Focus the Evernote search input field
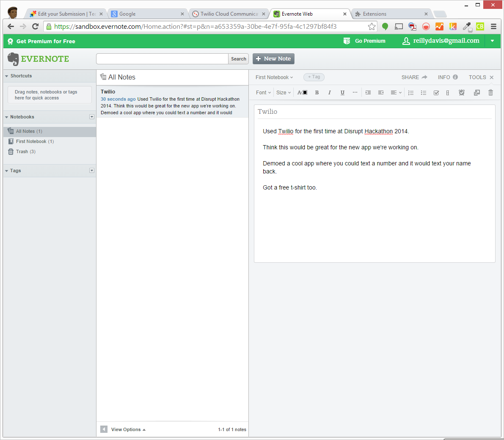Viewport: 504px width, 440px height. [x=162, y=59]
